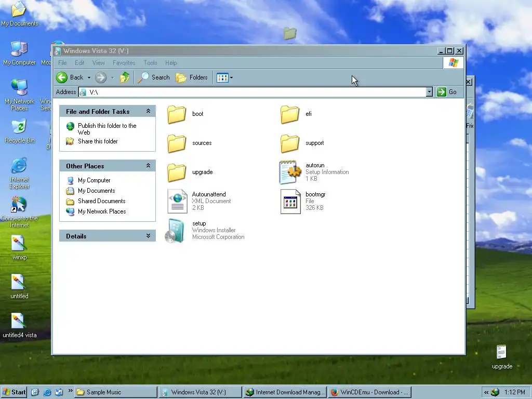Select the efi folder icon
The height and width of the screenshot is (399, 532).
pyautogui.click(x=290, y=114)
